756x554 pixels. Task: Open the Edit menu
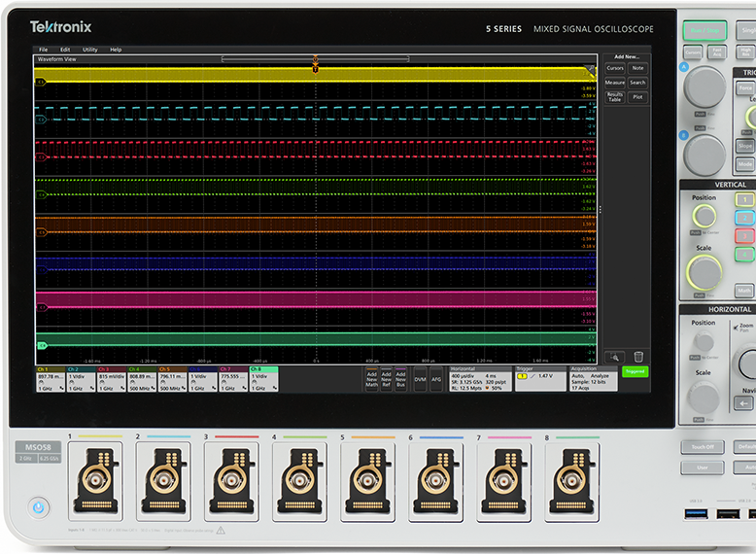coord(65,50)
